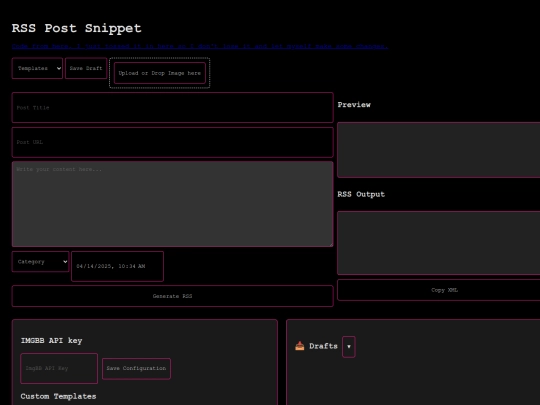540x405 pixels.
Task: Open the source code link under the title
Action: [200, 46]
